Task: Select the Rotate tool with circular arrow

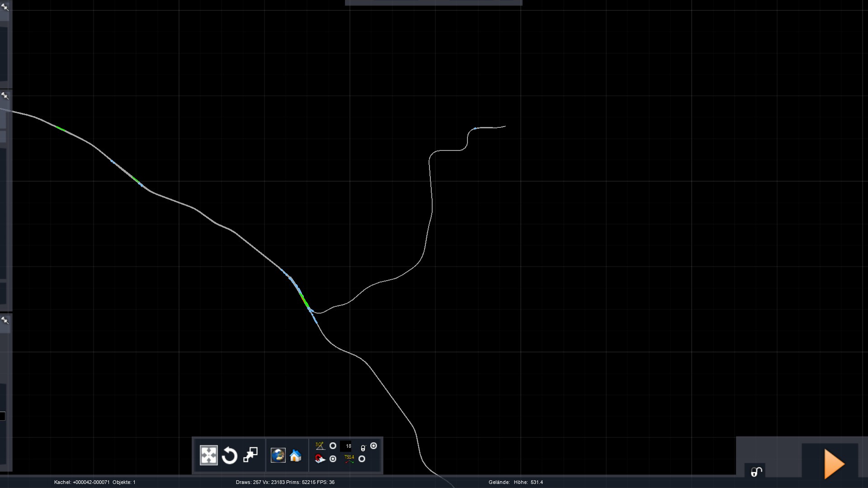Action: (x=230, y=455)
